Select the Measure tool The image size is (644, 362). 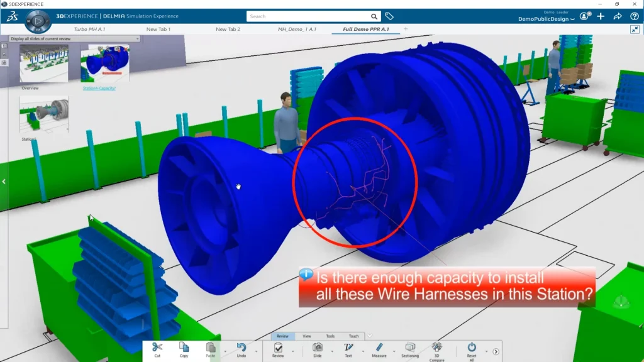pyautogui.click(x=379, y=347)
